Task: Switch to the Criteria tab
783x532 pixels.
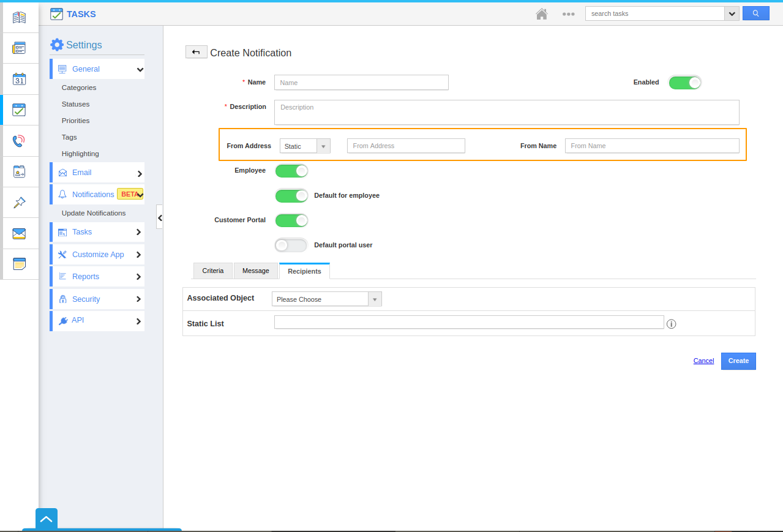Action: (213, 271)
